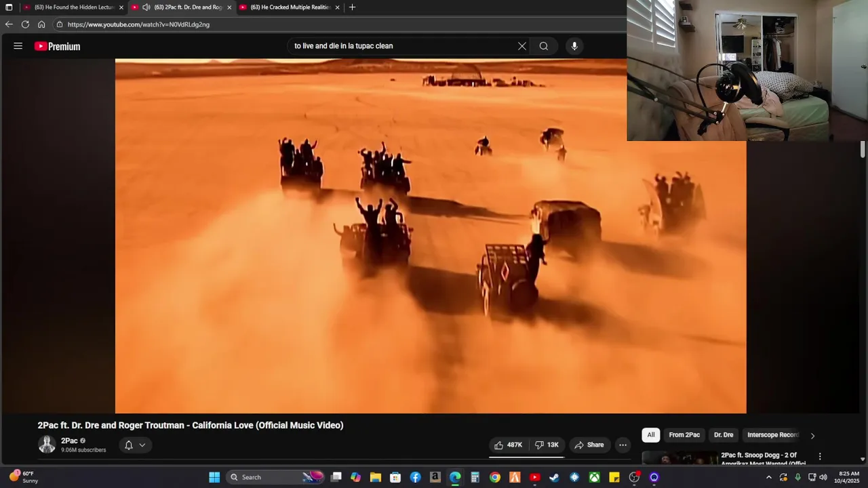Open Xbox app from the taskbar

[594, 477]
